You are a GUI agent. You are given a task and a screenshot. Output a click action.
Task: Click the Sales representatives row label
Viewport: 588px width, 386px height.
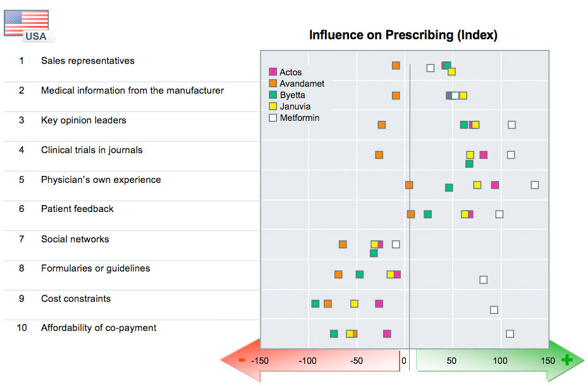click(87, 61)
